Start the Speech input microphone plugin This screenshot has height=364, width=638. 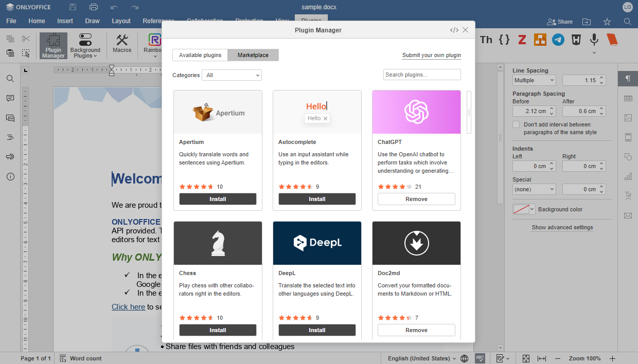point(594,39)
